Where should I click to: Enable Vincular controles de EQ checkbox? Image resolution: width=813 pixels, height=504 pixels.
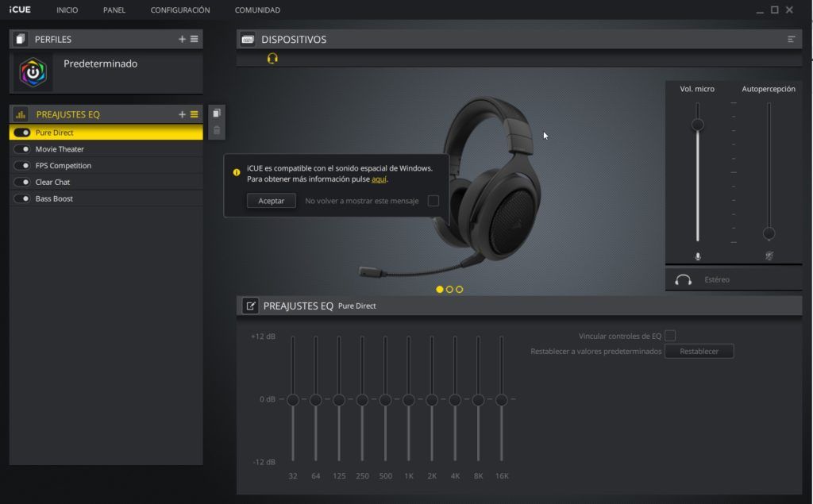tap(670, 336)
